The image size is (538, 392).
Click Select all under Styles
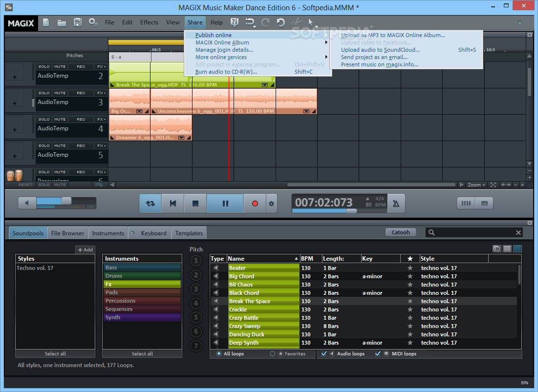tap(55, 353)
